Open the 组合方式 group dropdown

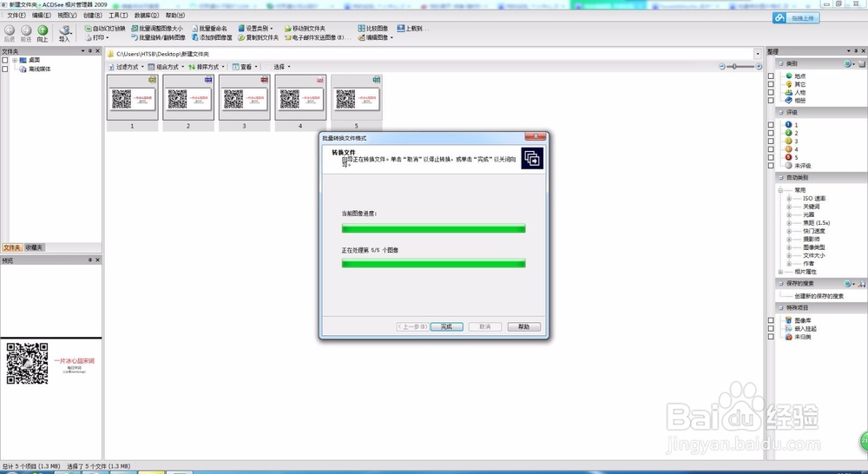coord(166,67)
